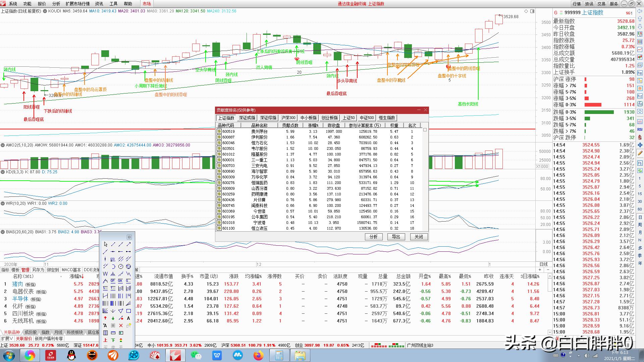
Task: Choose the W wave pattern tool
Action: (x=105, y=274)
